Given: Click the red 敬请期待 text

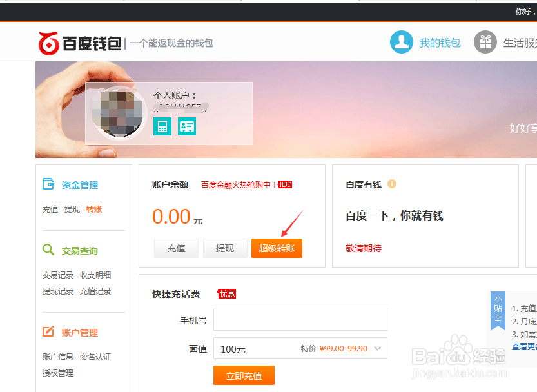Looking at the screenshot, I should point(364,248).
